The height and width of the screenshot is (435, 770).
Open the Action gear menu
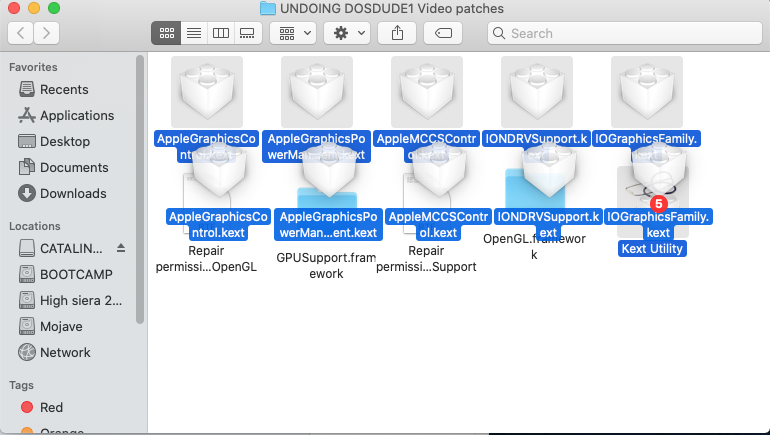click(347, 33)
